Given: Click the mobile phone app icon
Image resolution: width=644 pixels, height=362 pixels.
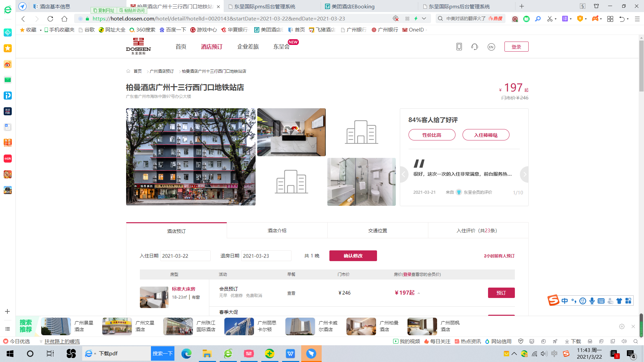Looking at the screenshot, I should click(x=459, y=47).
